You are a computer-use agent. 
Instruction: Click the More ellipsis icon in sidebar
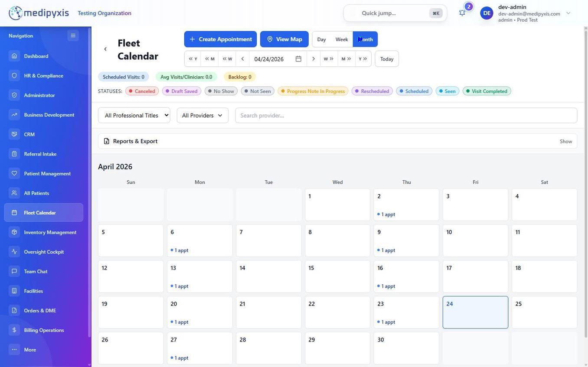(x=14, y=350)
